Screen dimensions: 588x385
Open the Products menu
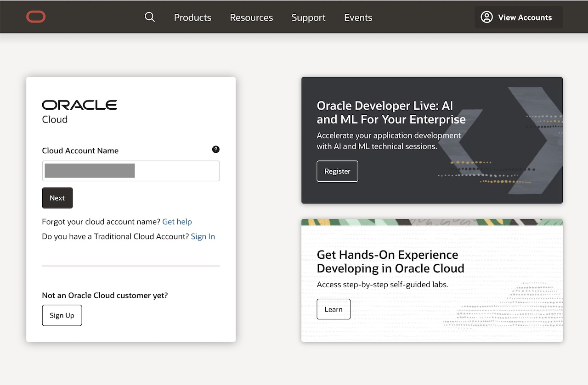click(192, 17)
